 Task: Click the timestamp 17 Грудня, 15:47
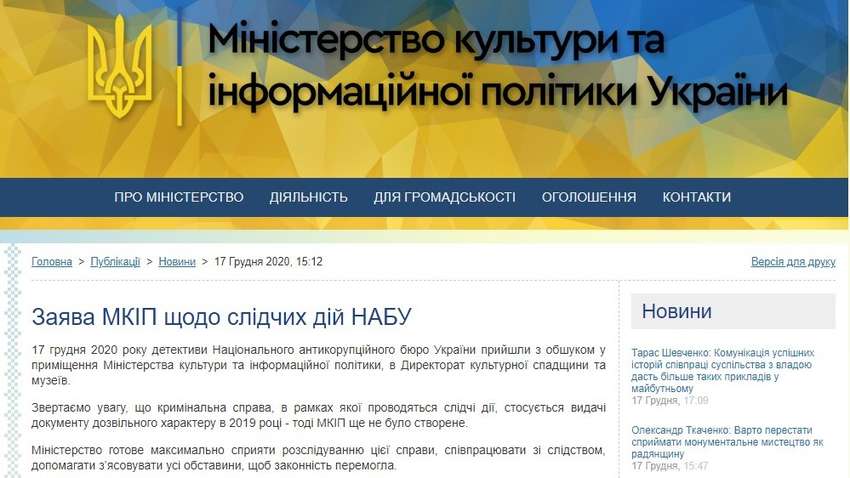pyautogui.click(x=669, y=466)
